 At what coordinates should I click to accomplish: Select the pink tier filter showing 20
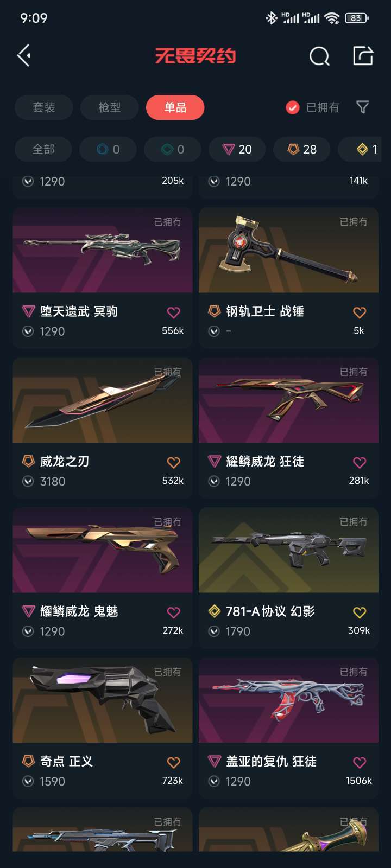point(237,149)
